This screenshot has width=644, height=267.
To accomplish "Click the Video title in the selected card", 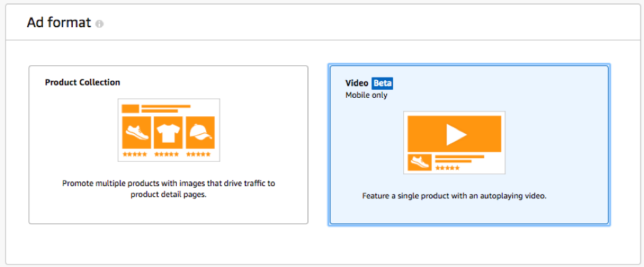I will point(357,84).
